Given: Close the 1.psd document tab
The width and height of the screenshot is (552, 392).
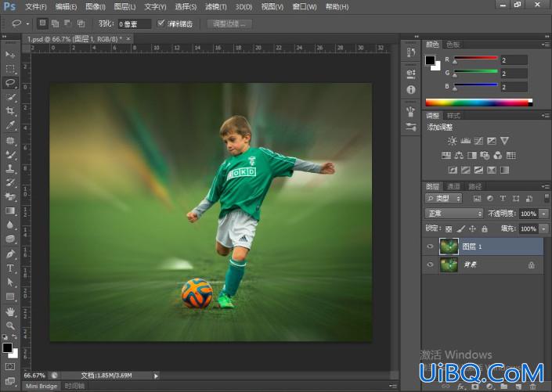Looking at the screenshot, I should (128, 38).
